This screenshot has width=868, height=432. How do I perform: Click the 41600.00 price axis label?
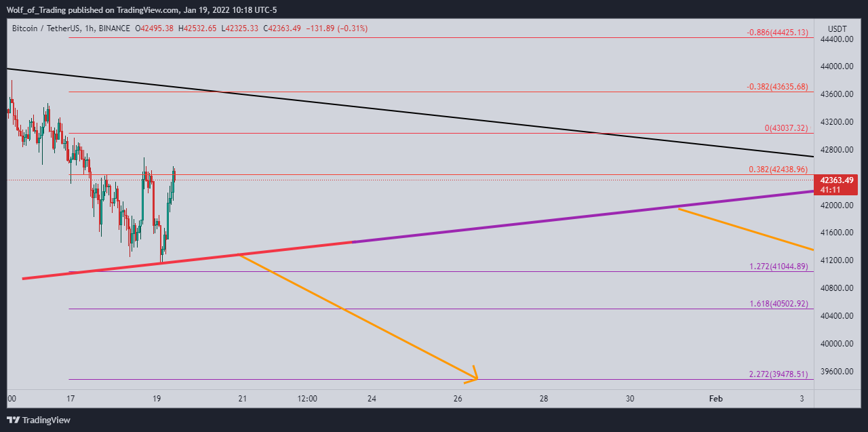836,233
